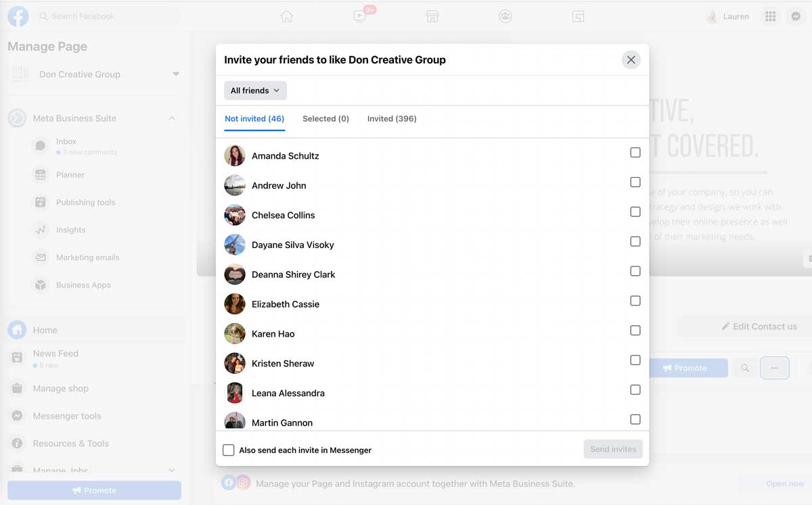This screenshot has width=812, height=505.
Task: Click the News Feed icon
Action: pyautogui.click(x=17, y=358)
